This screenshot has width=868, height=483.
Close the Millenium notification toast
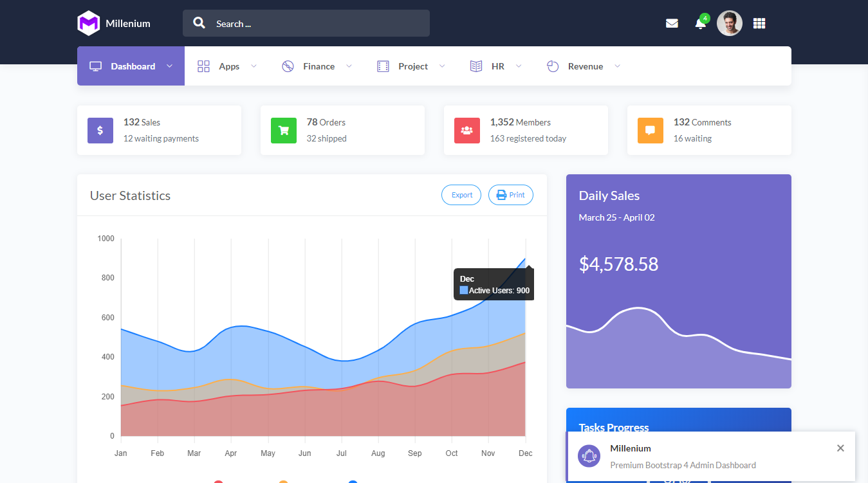tap(840, 448)
